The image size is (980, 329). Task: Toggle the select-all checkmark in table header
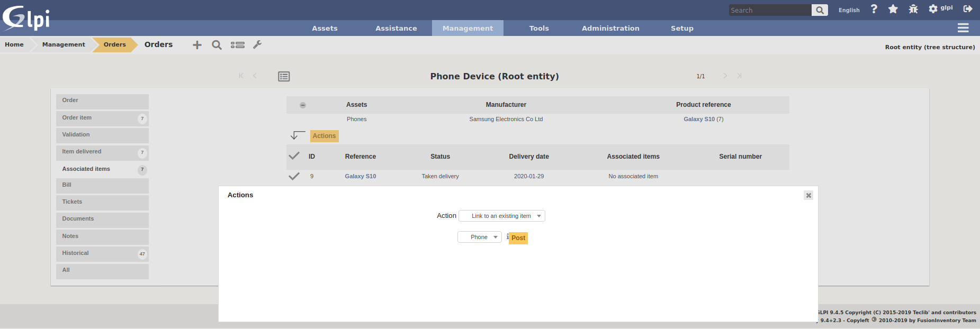[294, 156]
